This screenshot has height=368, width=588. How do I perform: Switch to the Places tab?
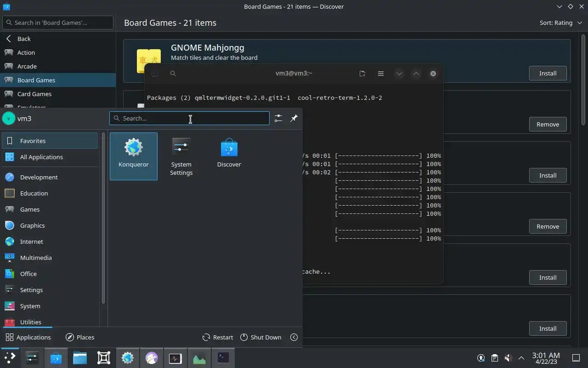80,337
